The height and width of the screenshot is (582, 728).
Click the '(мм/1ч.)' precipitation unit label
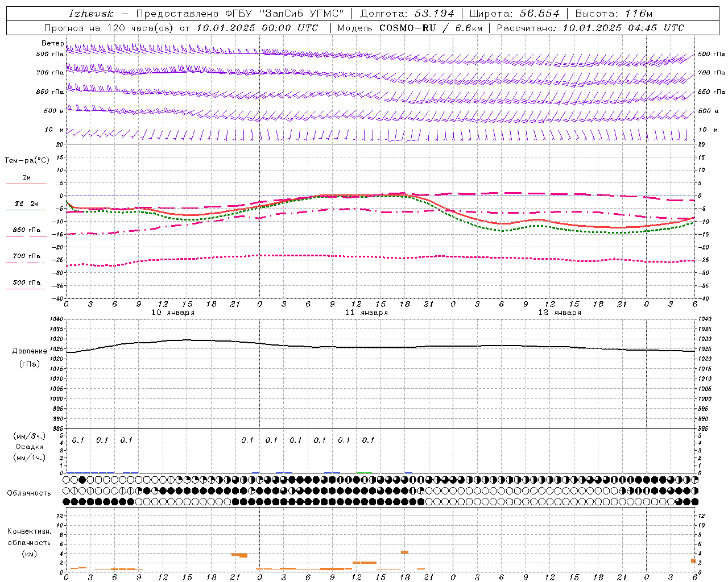tap(30, 458)
